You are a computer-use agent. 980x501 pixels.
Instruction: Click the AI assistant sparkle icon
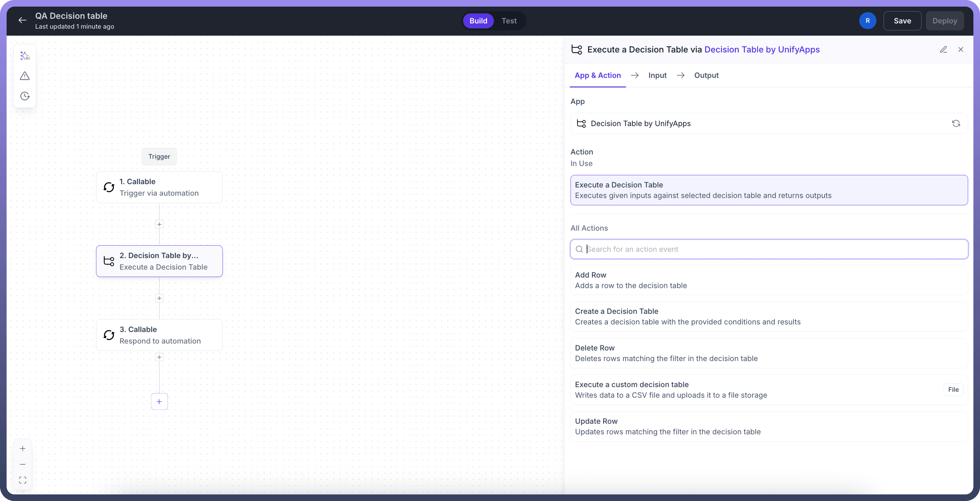25,56
